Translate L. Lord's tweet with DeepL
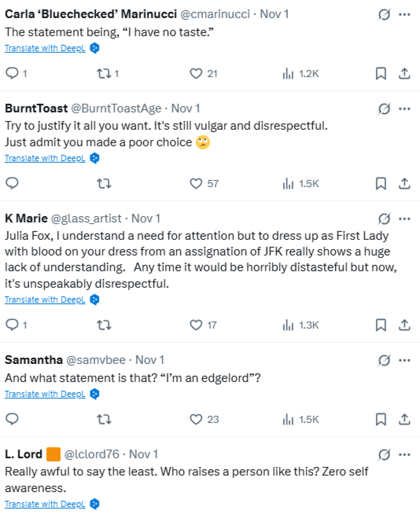Screen dimensions: 420x518 click(45, 504)
